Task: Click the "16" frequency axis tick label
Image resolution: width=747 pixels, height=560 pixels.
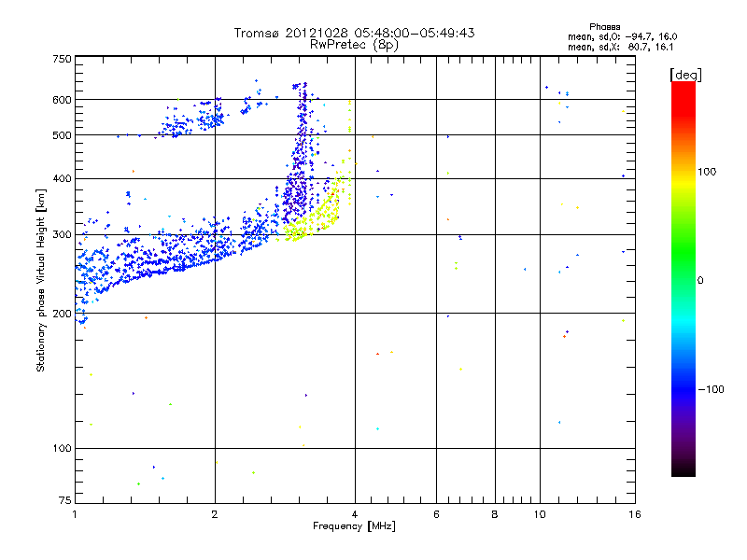Action: click(x=635, y=514)
